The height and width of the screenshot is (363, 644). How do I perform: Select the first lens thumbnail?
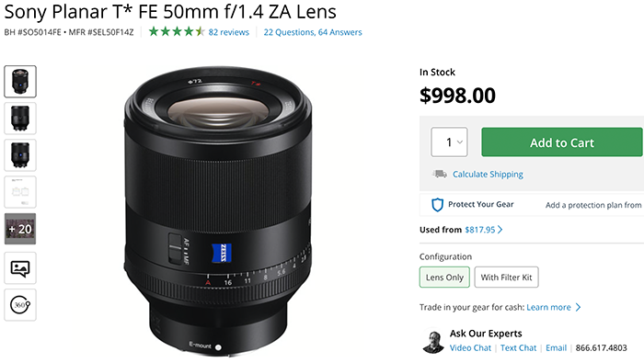coord(20,81)
